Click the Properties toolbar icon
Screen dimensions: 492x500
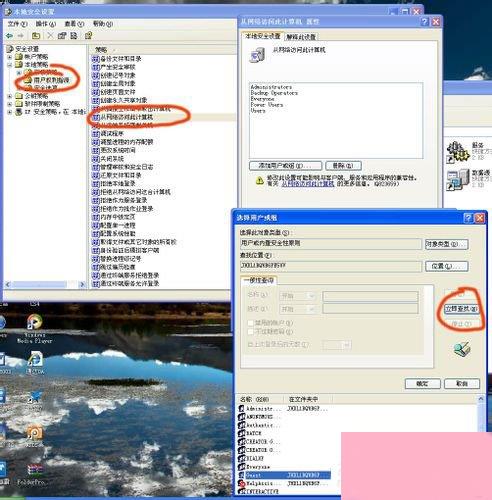[62, 35]
